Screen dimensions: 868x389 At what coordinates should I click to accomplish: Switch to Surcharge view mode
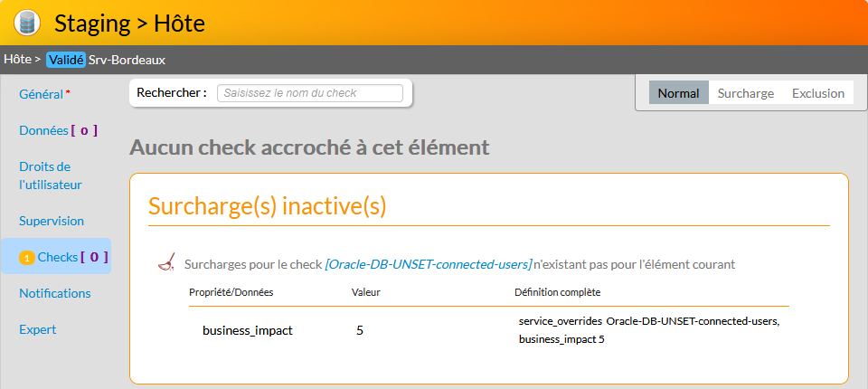click(x=745, y=93)
